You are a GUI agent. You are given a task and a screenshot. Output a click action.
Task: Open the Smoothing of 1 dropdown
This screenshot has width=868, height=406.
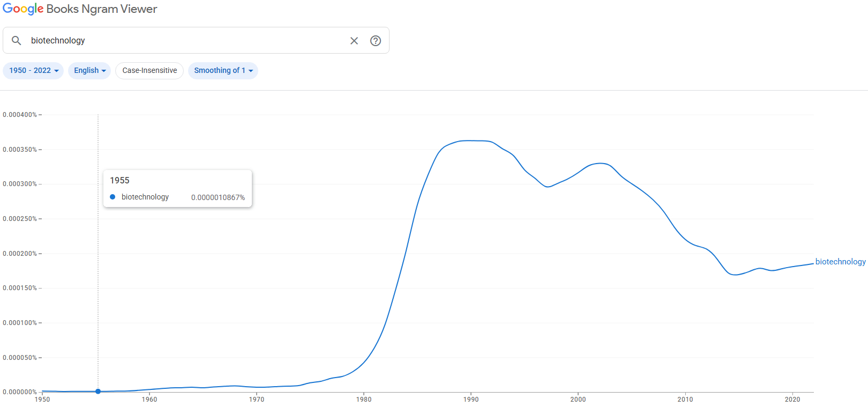tap(223, 71)
